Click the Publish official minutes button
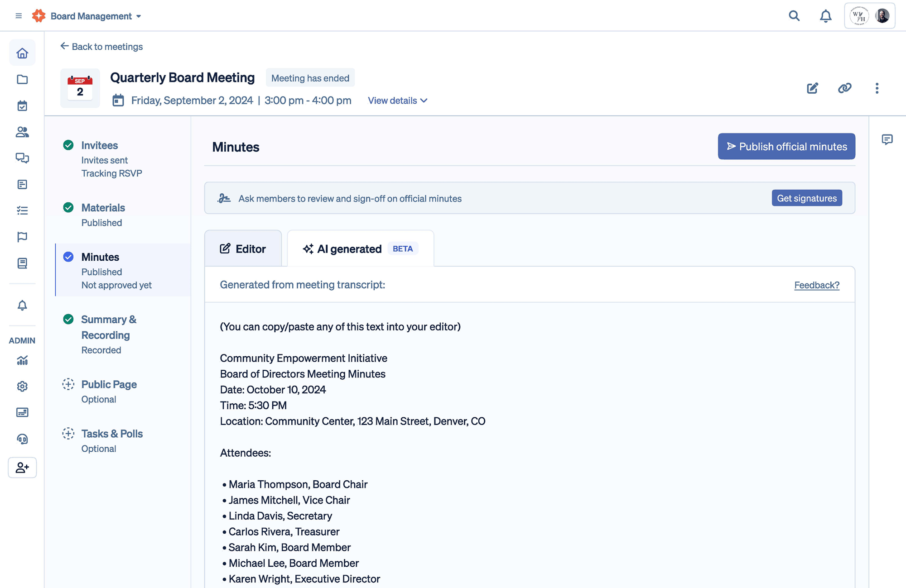This screenshot has width=906, height=588. click(786, 146)
